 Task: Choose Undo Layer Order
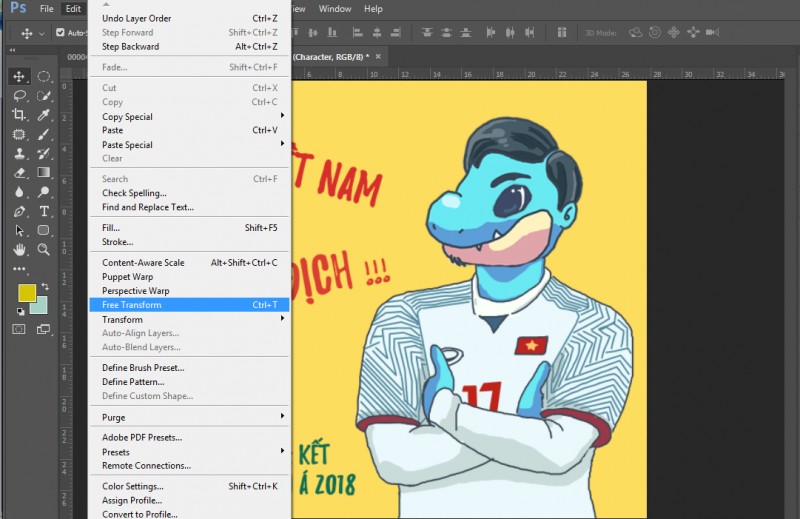pos(189,18)
